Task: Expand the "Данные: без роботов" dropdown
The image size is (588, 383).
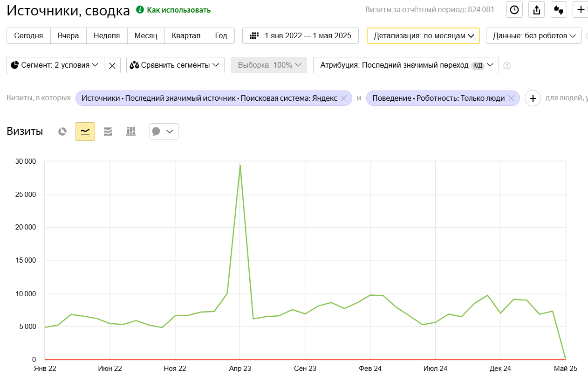Action: [533, 36]
